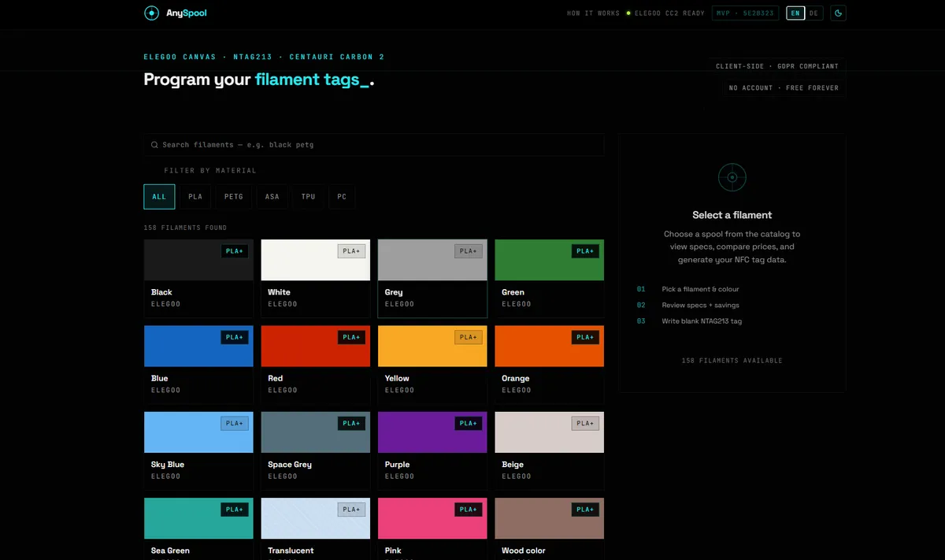Screen dimensions: 945x560
Task: Click the PLA+ badge on the Black filament card
Action: click(x=234, y=250)
